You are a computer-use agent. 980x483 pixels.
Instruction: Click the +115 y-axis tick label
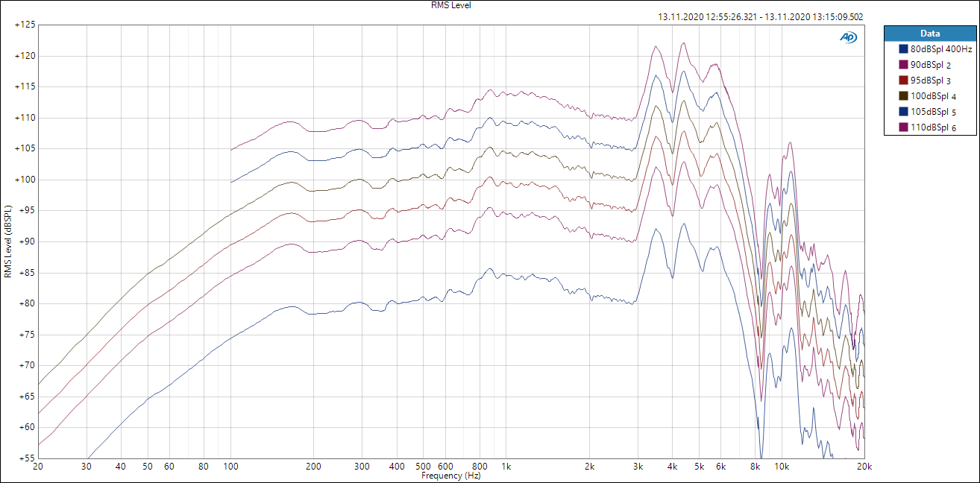[25, 86]
